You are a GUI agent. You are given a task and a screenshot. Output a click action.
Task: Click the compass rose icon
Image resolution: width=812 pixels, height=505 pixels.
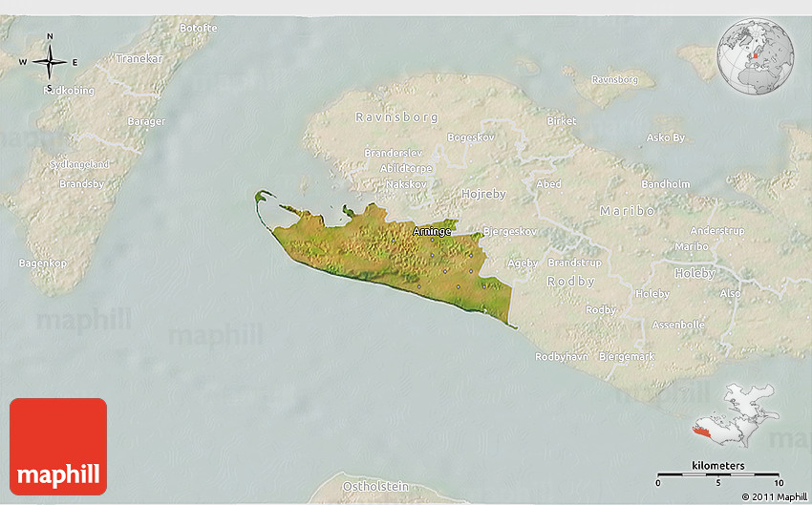coord(49,63)
